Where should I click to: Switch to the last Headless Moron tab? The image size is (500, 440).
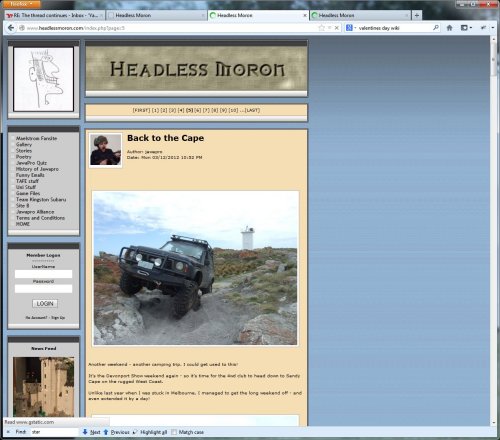tap(360, 15)
